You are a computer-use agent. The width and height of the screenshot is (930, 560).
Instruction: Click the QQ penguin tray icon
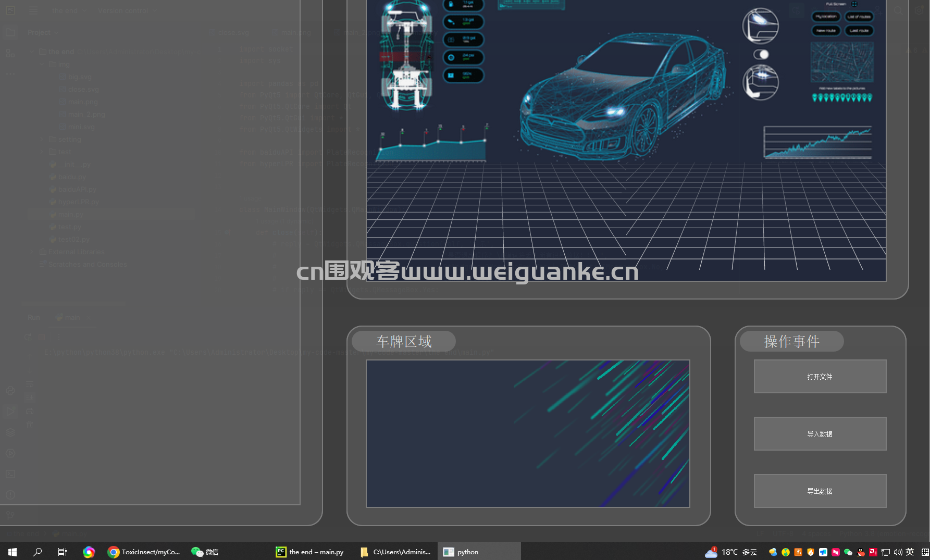(861, 552)
